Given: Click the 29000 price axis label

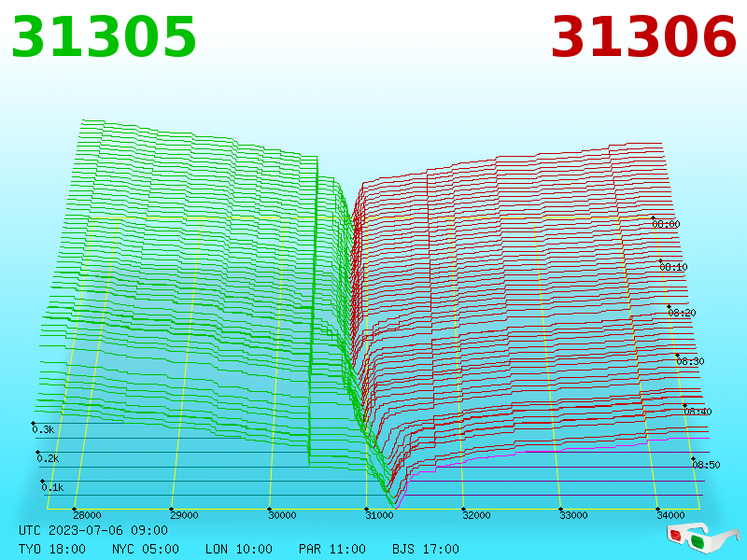Looking at the screenshot, I should tap(184, 515).
